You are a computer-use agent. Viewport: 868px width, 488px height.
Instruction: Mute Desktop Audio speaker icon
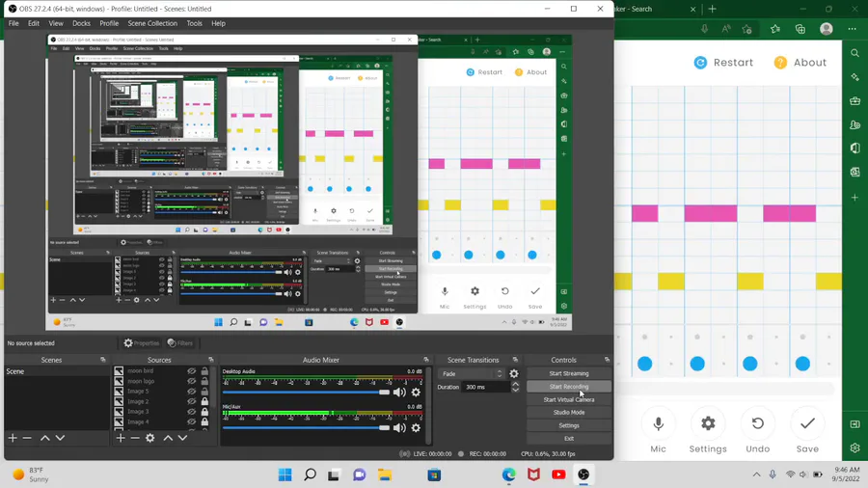tap(399, 393)
